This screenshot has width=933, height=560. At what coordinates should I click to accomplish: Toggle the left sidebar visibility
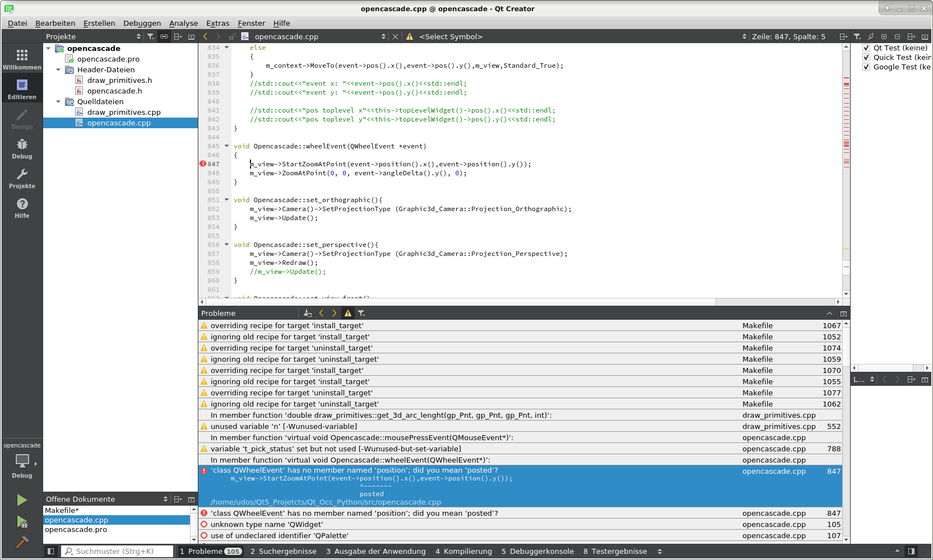click(x=50, y=551)
